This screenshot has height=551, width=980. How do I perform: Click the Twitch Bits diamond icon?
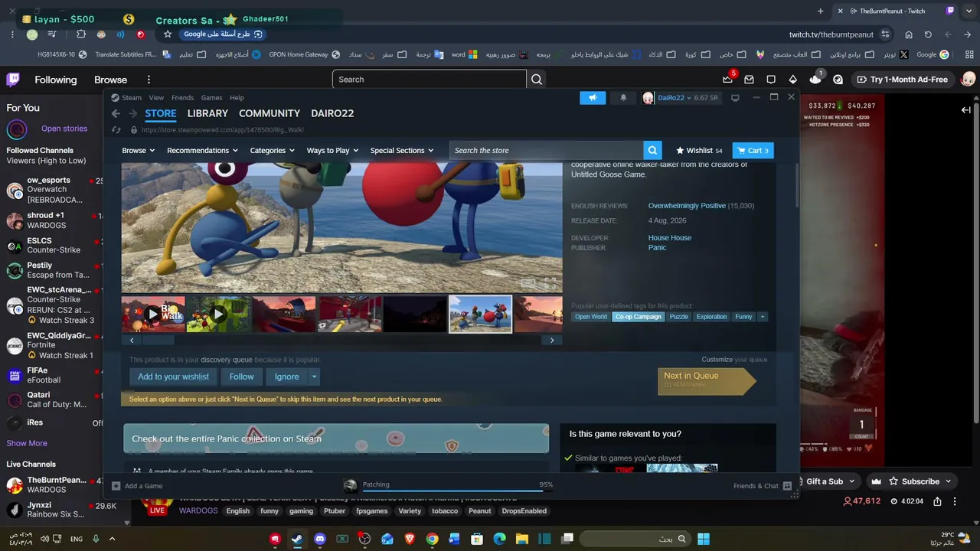793,80
